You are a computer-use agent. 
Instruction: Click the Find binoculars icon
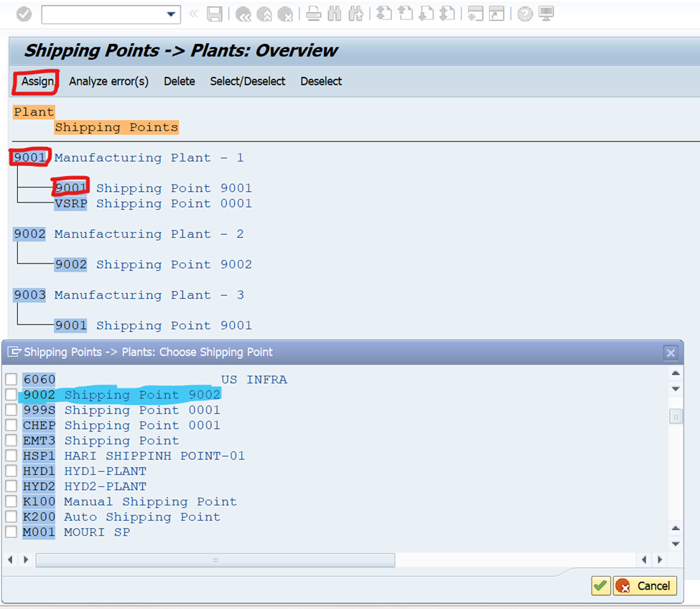point(335,14)
